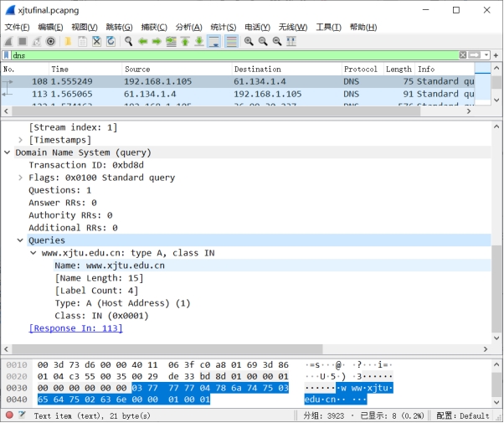Viewport: 504px width, 423px height.
Task: Toggle auto-scroll during live capture
Action: 213,41
